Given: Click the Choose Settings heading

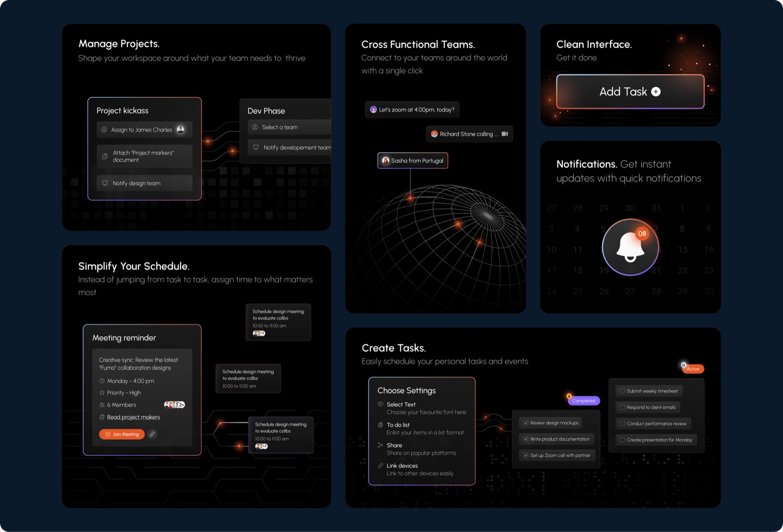Looking at the screenshot, I should (407, 390).
